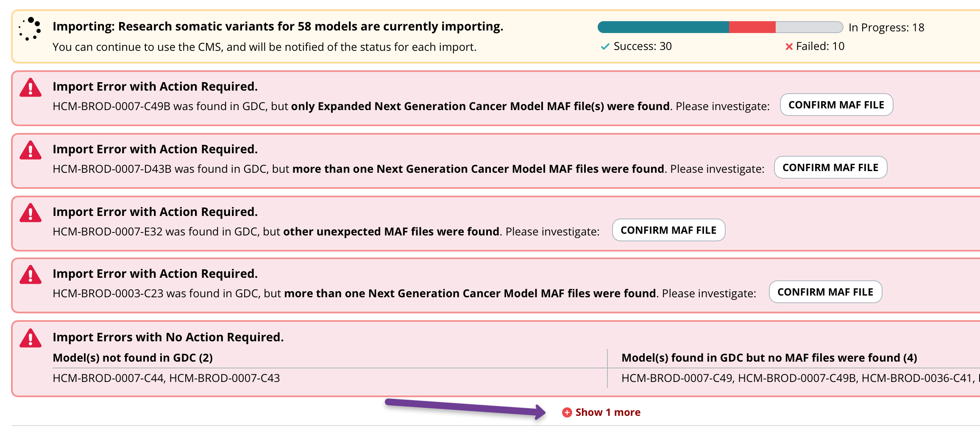Image resolution: width=980 pixels, height=437 pixels.
Task: Confirm MAF file for HCM-BROD-0003-C23
Action: [x=825, y=292]
